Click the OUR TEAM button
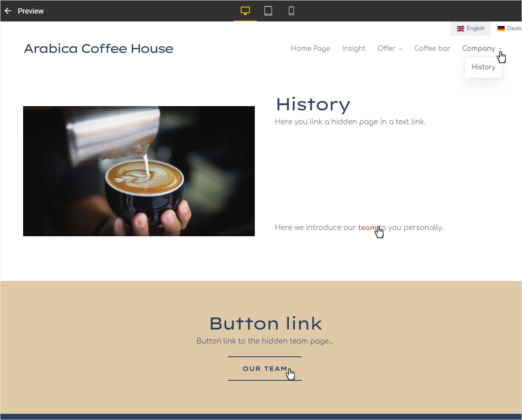Image resolution: width=522 pixels, height=420 pixels. [265, 369]
